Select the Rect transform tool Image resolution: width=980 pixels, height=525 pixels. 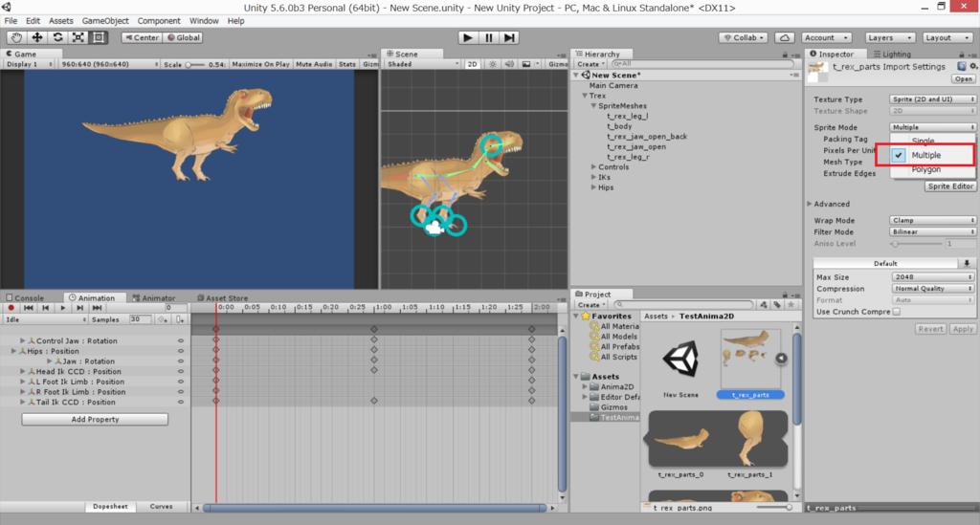tap(99, 37)
